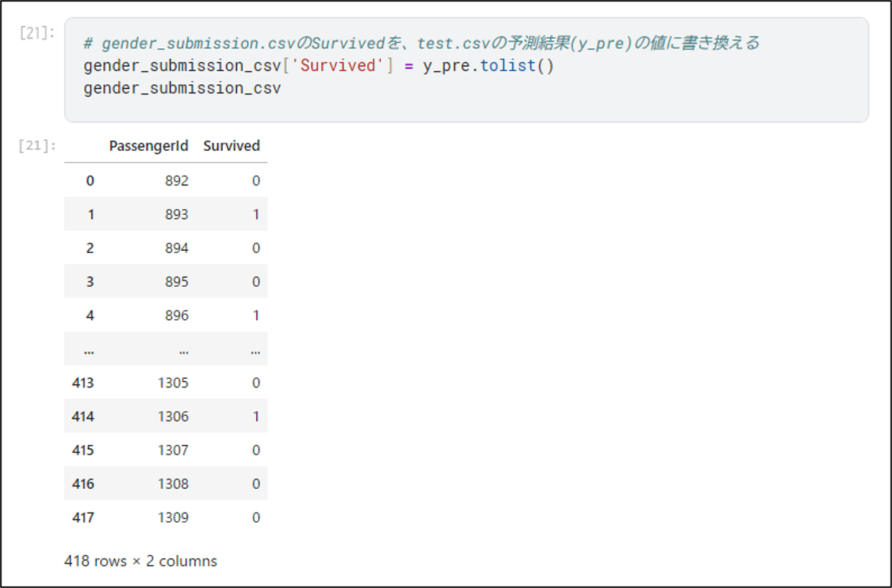Click PassengerId value 896

[x=177, y=316]
